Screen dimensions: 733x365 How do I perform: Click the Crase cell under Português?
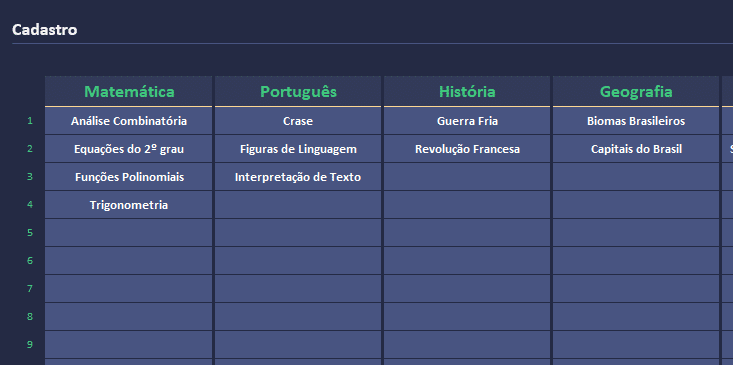(298, 121)
